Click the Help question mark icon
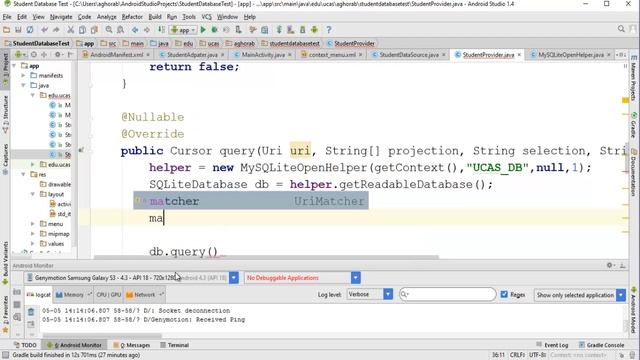The height and width of the screenshot is (360, 640). (329, 30)
